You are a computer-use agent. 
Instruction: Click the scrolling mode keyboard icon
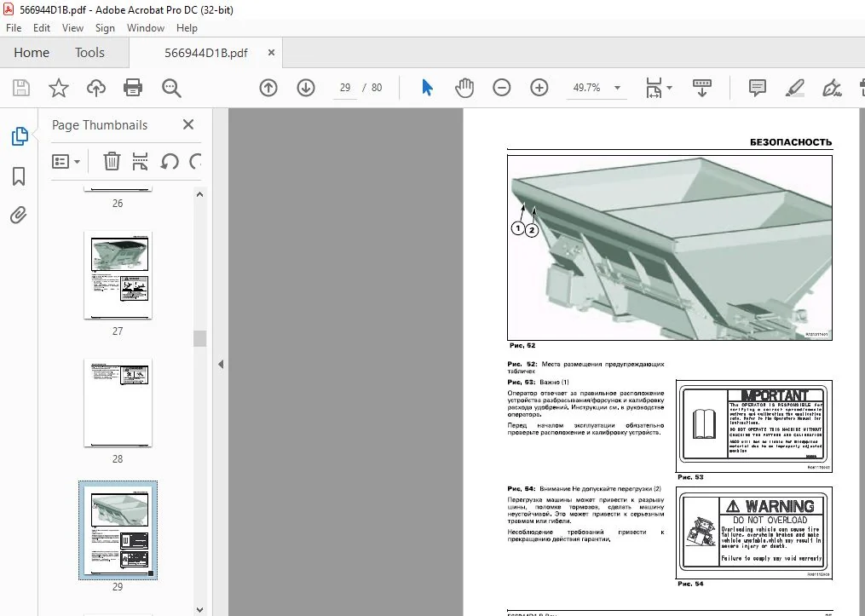pyautogui.click(x=701, y=88)
